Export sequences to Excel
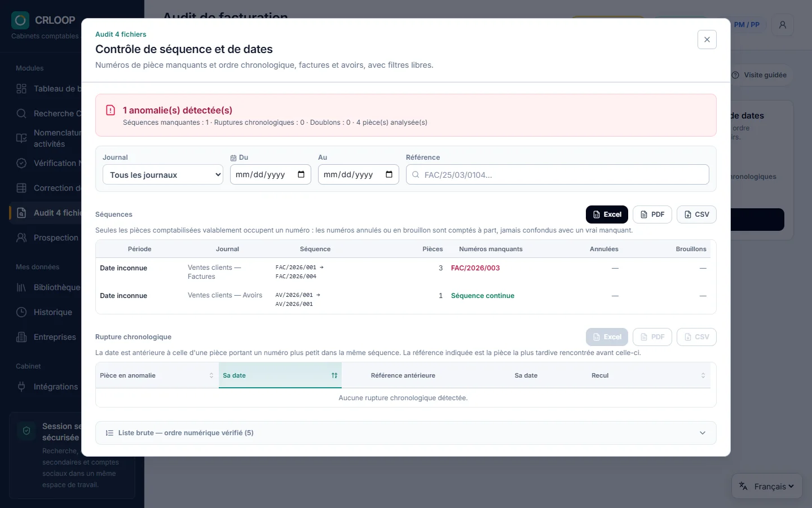The width and height of the screenshot is (812, 508). [607, 214]
